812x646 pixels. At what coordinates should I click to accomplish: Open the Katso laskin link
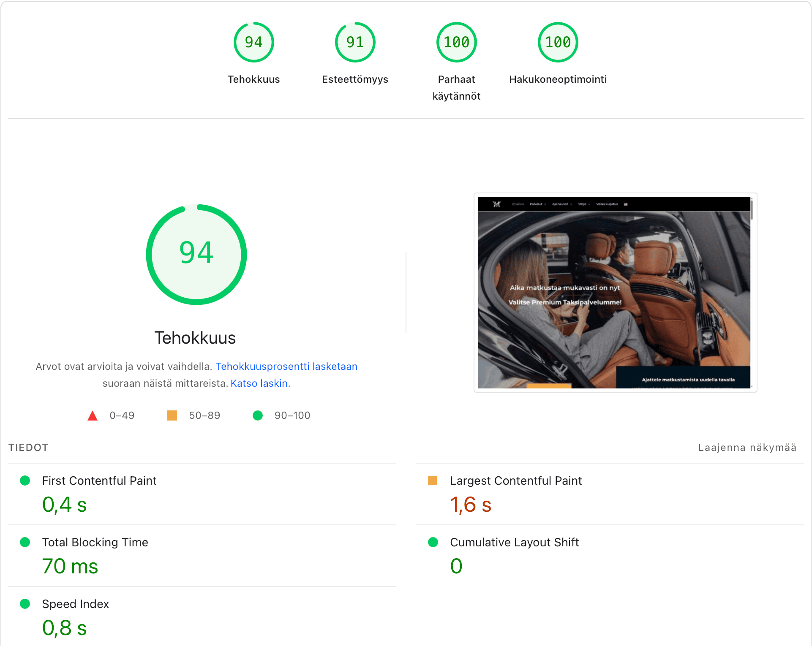pos(260,383)
